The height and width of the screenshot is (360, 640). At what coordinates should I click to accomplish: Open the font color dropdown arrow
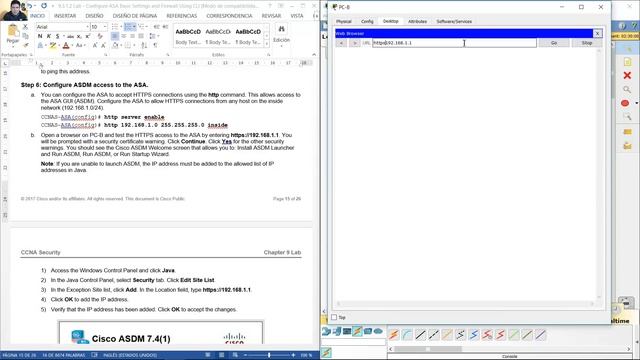click(x=73, y=46)
